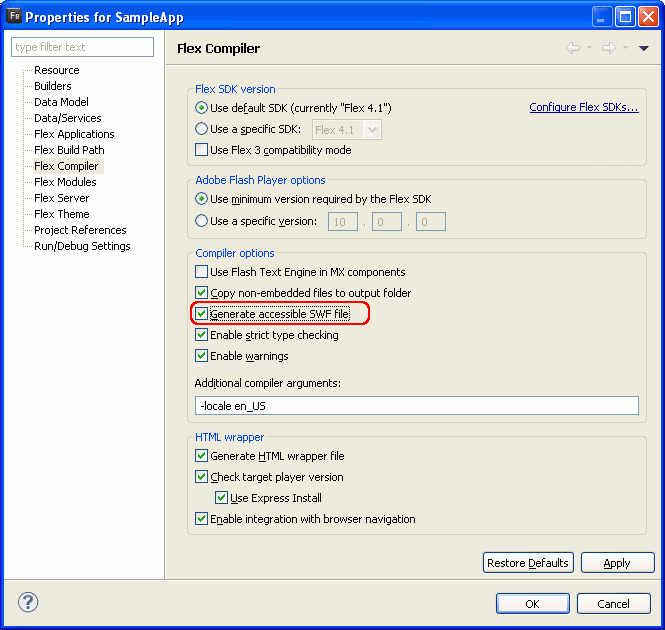Click the last version number field
This screenshot has height=630, width=665.
(431, 221)
